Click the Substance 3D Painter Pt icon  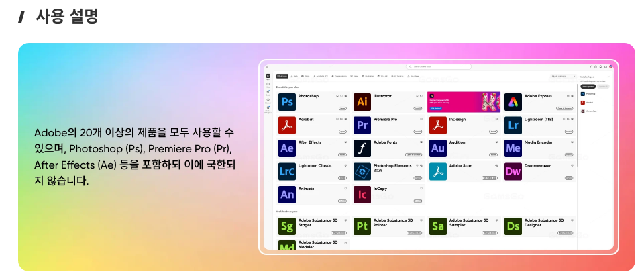tap(362, 226)
